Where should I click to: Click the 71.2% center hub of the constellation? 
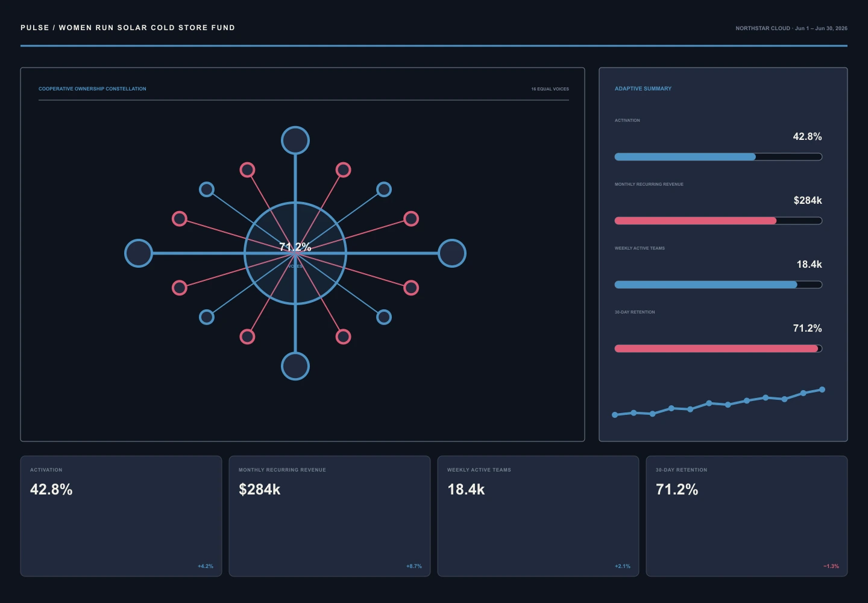(x=295, y=253)
